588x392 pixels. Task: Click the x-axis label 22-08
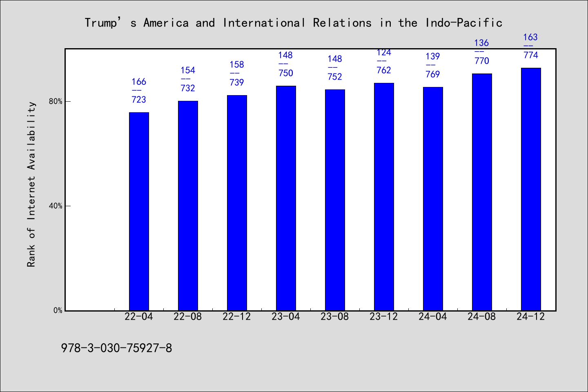188,317
